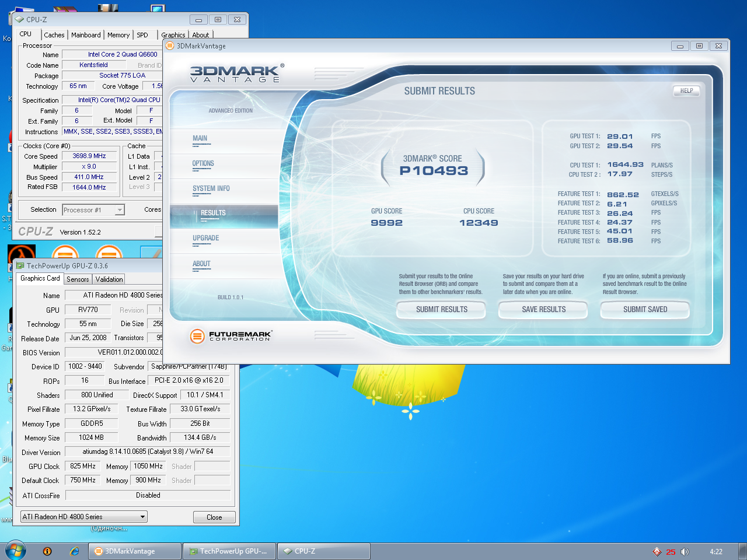Image resolution: width=747 pixels, height=560 pixels.
Task: Open OPTIONS in the 3DMark Vantage sidebar
Action: [203, 164]
